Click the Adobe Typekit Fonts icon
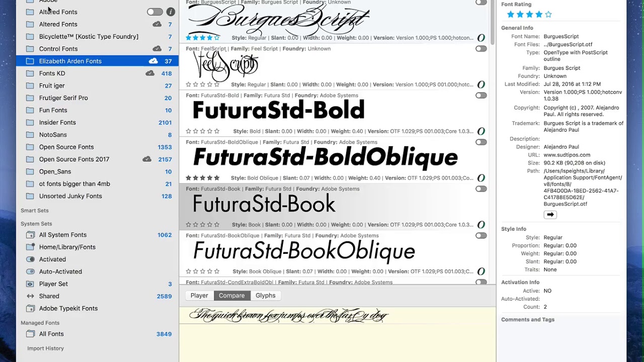The image size is (644, 362). (30, 309)
